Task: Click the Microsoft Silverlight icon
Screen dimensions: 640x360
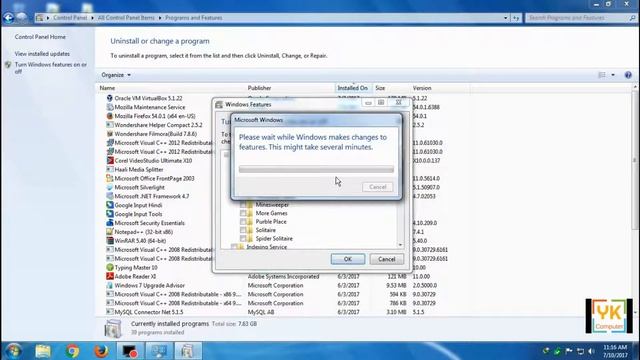Action: [109, 187]
